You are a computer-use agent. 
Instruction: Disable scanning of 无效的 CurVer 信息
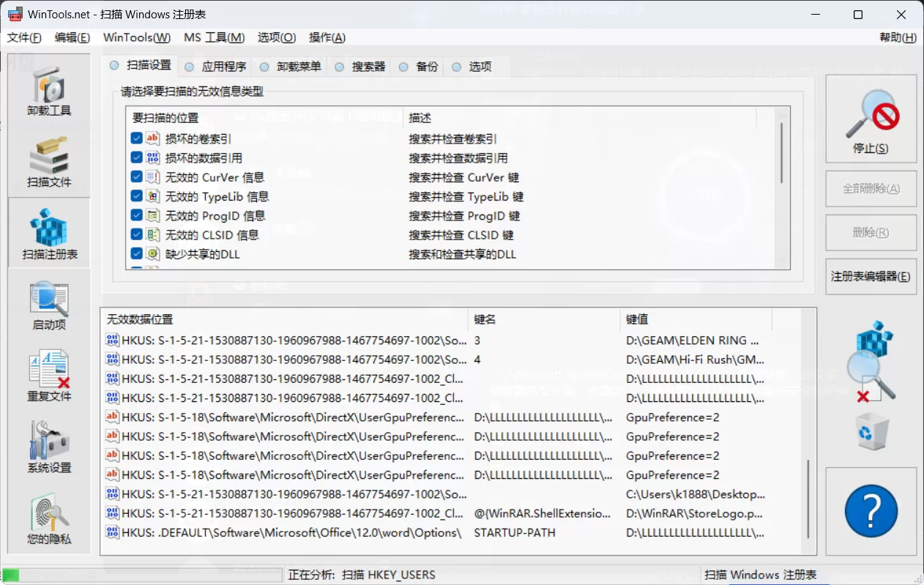click(x=135, y=176)
